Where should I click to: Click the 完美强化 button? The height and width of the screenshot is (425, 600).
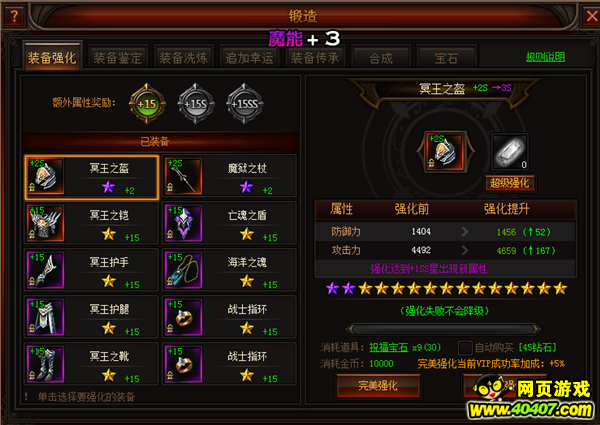(378, 386)
